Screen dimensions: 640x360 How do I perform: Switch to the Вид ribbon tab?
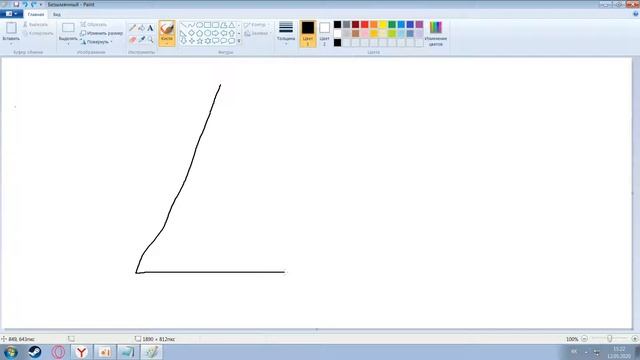57,14
